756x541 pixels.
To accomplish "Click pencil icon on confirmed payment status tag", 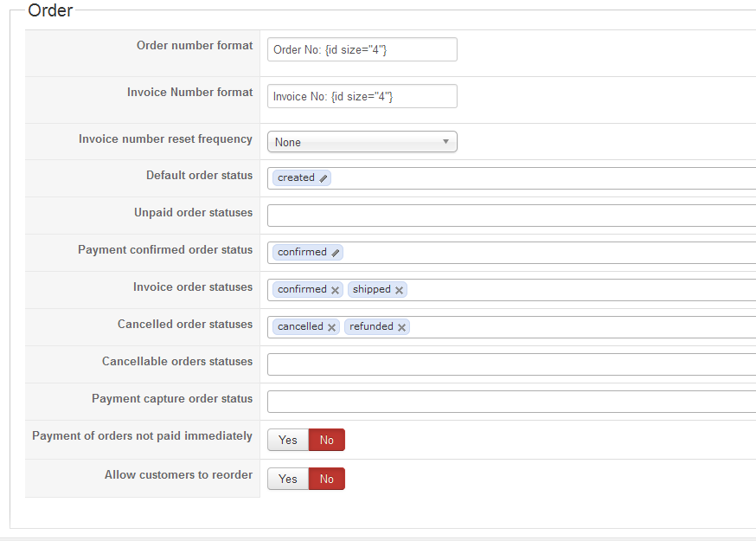I will coord(336,253).
